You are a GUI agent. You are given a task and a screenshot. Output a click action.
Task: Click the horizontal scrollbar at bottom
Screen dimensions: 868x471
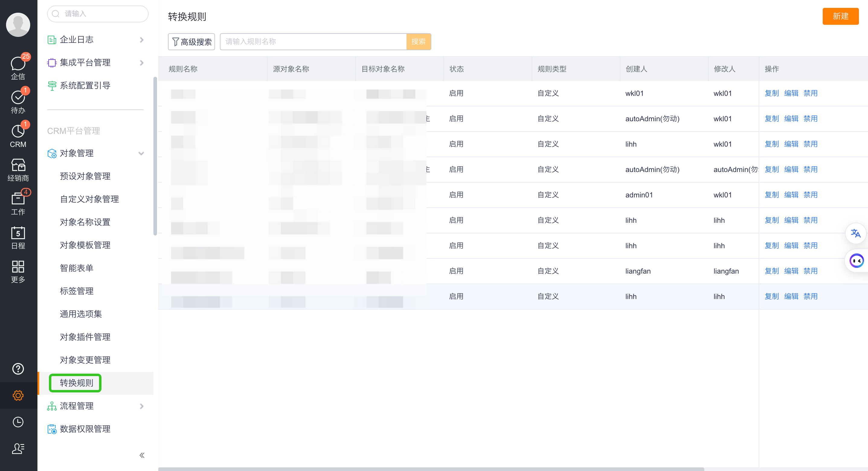coord(431,469)
